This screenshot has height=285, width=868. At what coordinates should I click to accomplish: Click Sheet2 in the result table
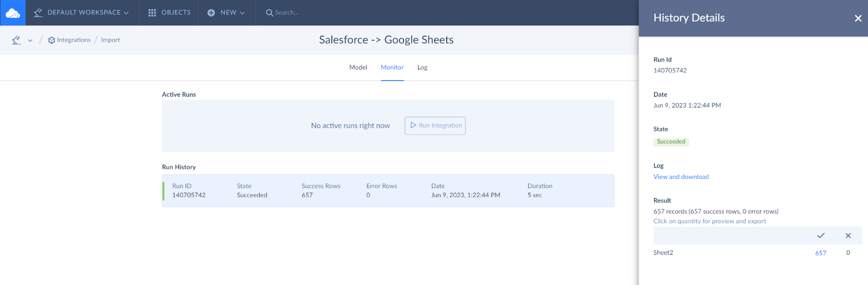(663, 253)
